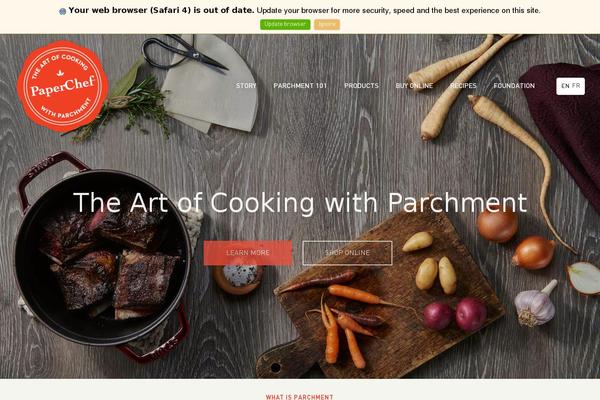The height and width of the screenshot is (400, 600).
Task: Open the Foundation menu link
Action: [514, 86]
